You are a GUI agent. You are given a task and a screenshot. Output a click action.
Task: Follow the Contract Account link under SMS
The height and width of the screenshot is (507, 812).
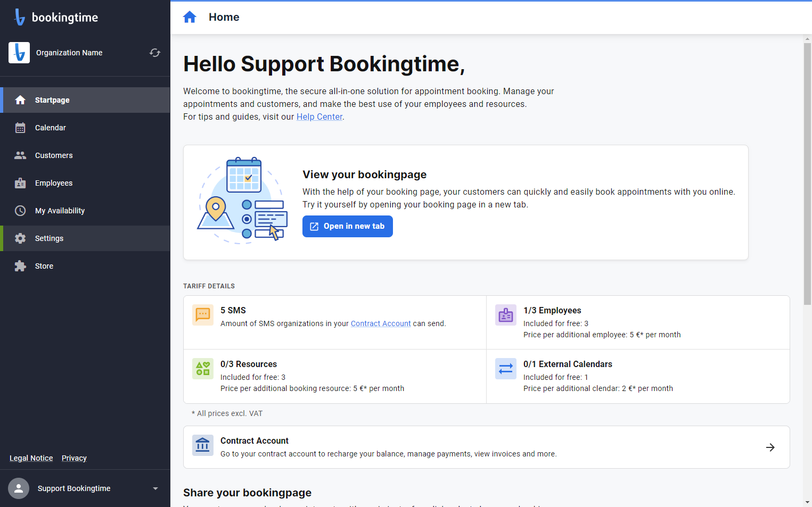381,323
